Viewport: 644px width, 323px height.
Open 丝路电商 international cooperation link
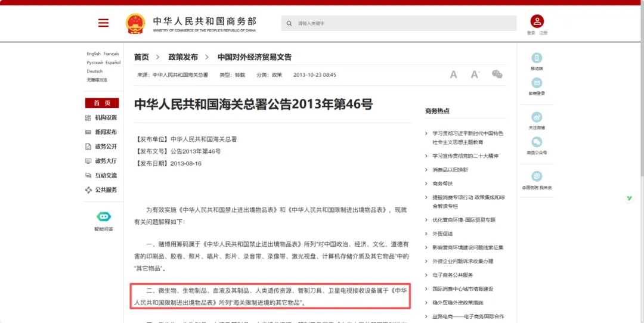click(x=468, y=316)
